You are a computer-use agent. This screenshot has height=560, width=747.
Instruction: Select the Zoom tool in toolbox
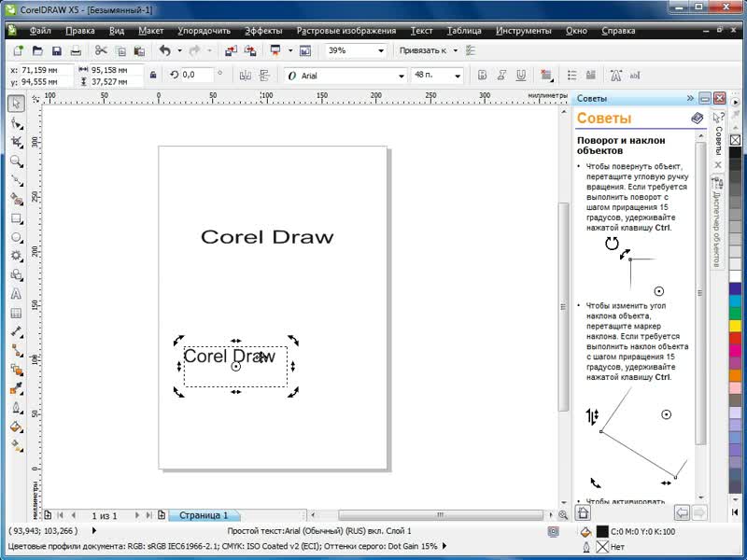coord(16,161)
